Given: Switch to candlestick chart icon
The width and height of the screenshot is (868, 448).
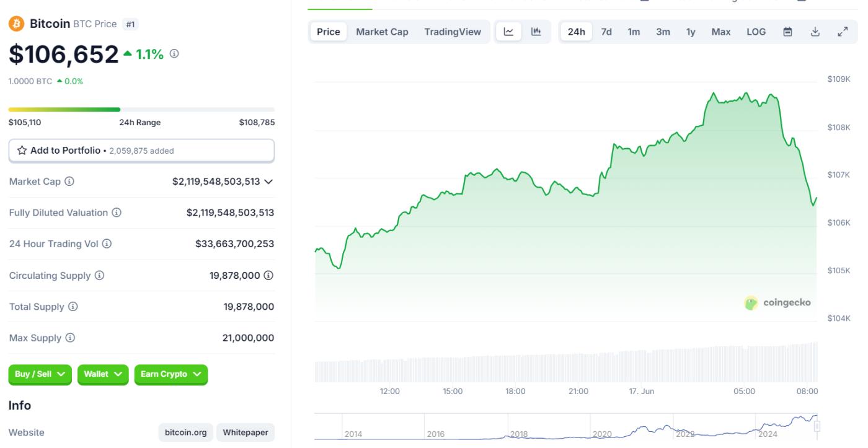Looking at the screenshot, I should (536, 32).
